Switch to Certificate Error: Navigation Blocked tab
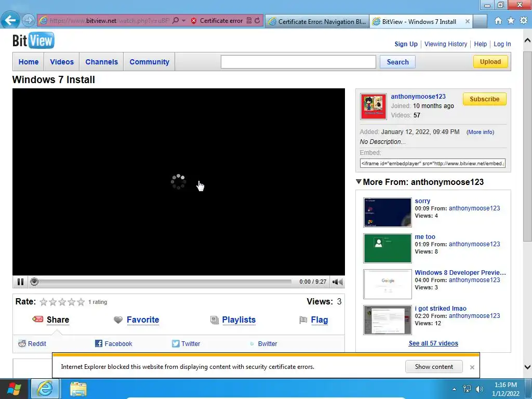This screenshot has height=399, width=532. (317, 21)
